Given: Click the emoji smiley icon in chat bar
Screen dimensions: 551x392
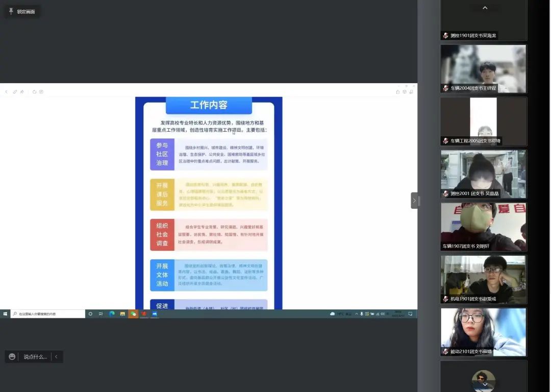Looking at the screenshot, I should pyautogui.click(x=12, y=357).
